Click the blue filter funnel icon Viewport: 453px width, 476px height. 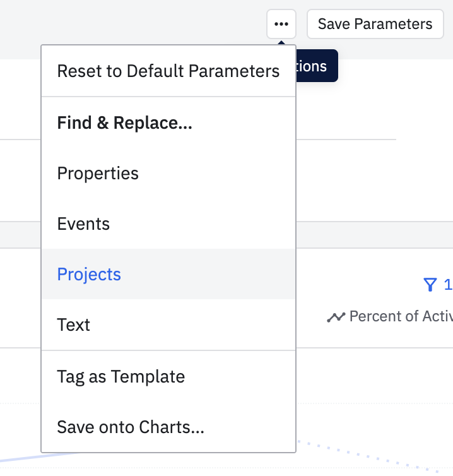pyautogui.click(x=430, y=285)
